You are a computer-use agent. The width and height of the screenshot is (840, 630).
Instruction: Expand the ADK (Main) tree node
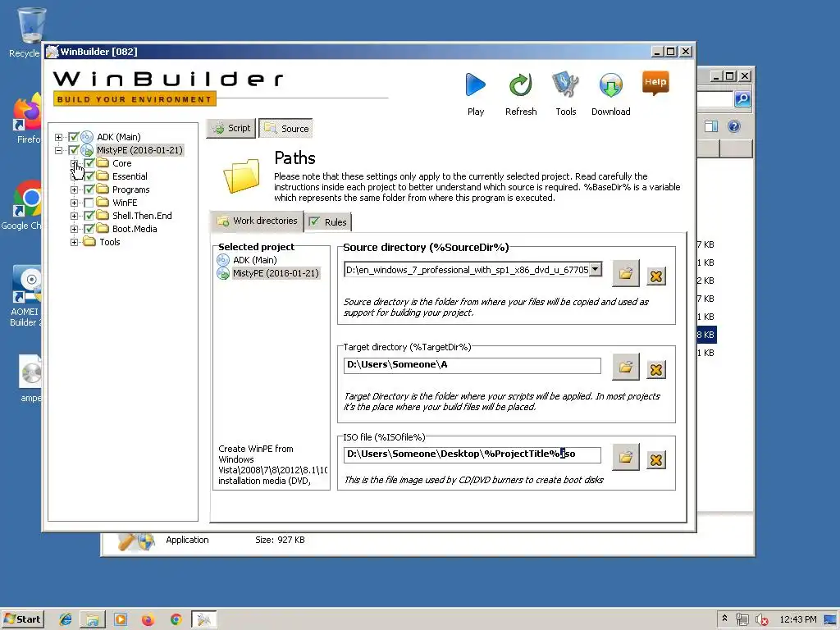pos(59,137)
